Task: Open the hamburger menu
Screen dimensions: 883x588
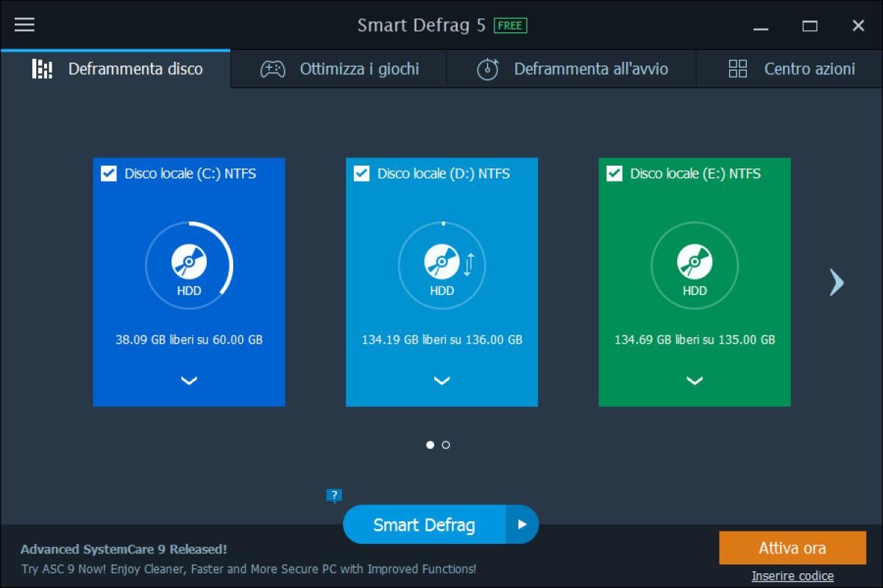Action: tap(24, 24)
